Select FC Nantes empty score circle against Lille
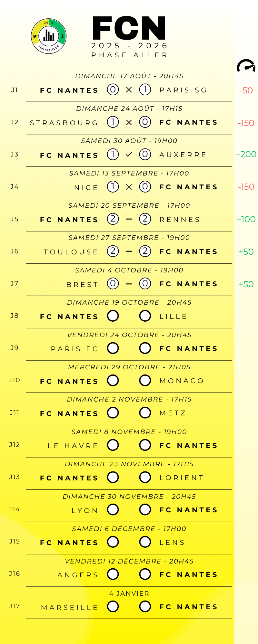Screen dimensions: 258x644 (113, 316)
